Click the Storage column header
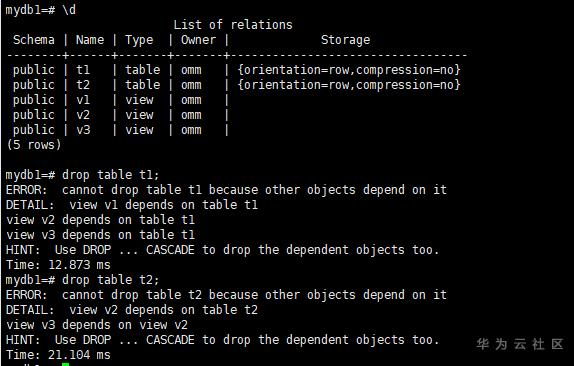Screen dimensions: 574x366 (x=346, y=40)
